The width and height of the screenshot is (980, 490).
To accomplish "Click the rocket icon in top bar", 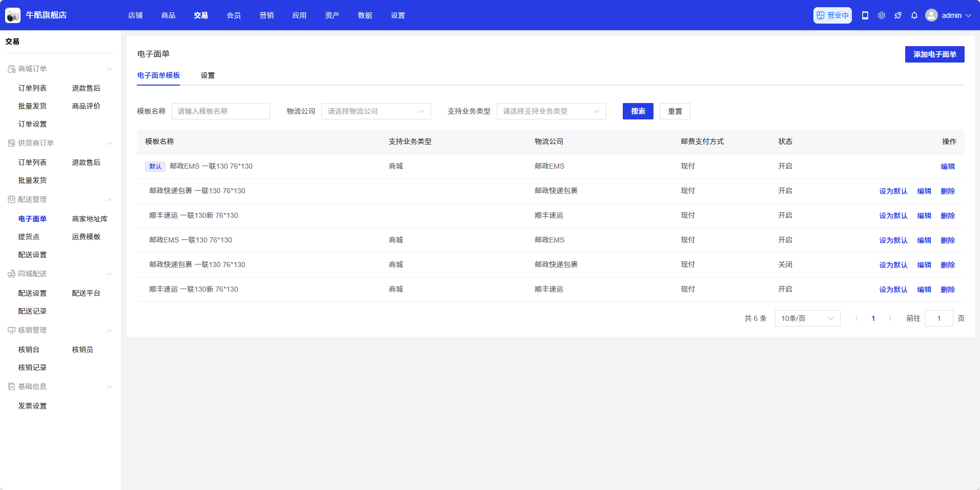I will [x=898, y=15].
